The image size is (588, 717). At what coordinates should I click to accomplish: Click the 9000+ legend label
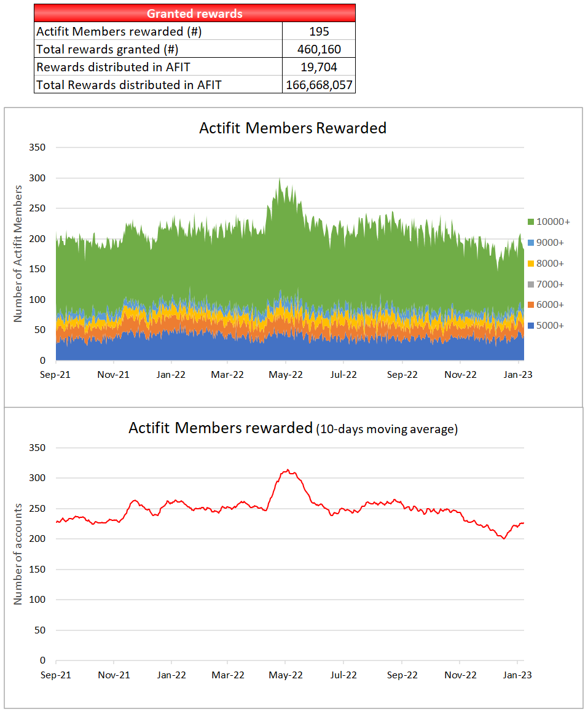pos(550,242)
